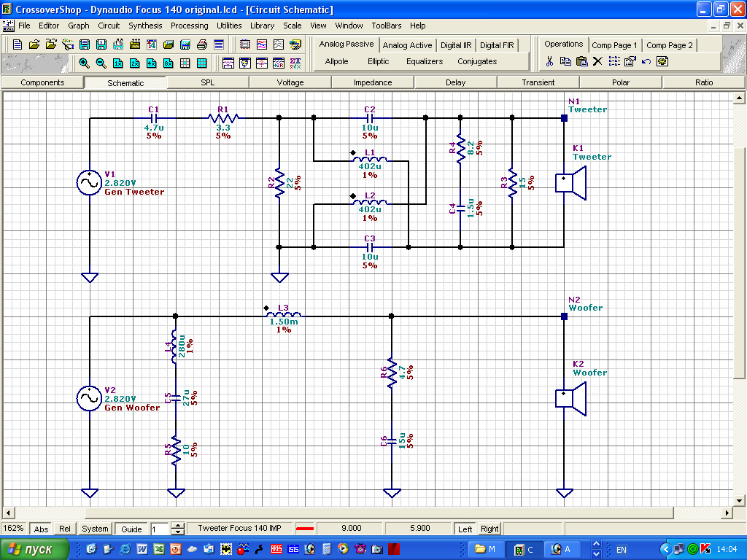Open the Processing menu
Screen dimensions: 747x560
click(x=190, y=26)
